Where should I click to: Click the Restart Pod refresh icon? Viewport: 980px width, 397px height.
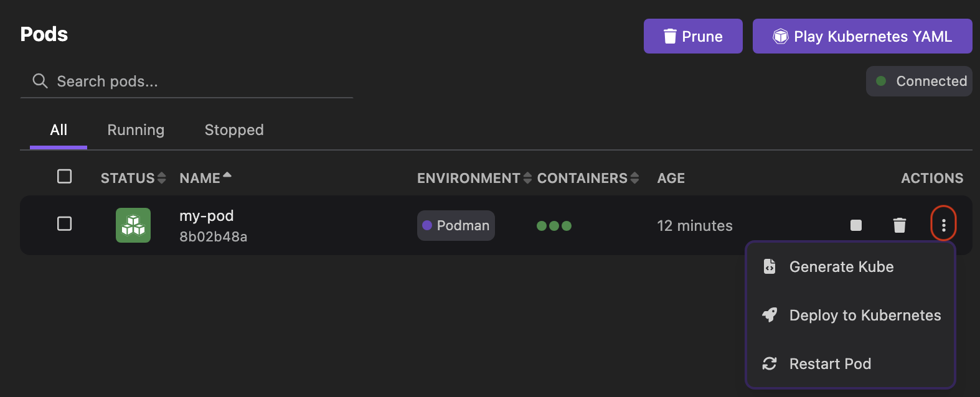(769, 363)
